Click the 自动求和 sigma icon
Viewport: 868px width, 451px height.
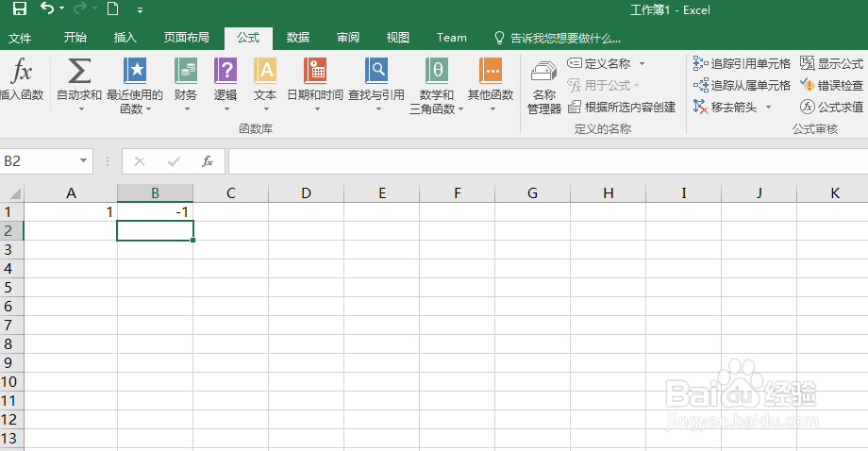coord(79,71)
